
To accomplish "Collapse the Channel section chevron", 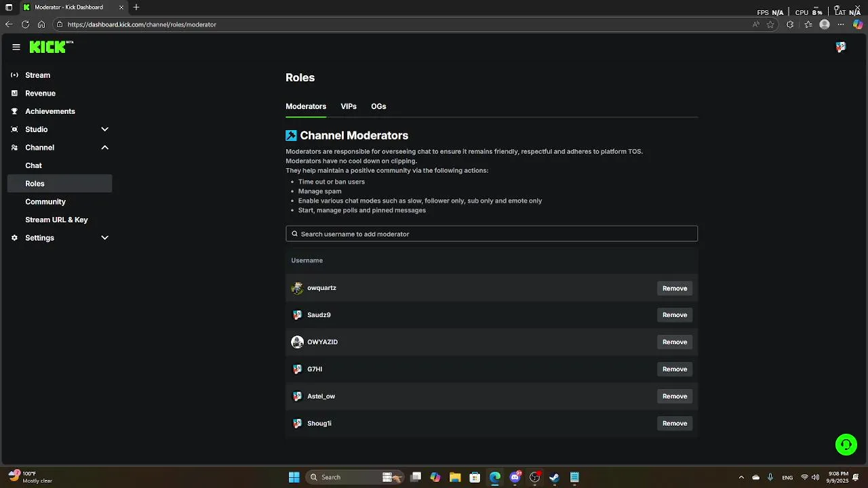I will tap(104, 148).
